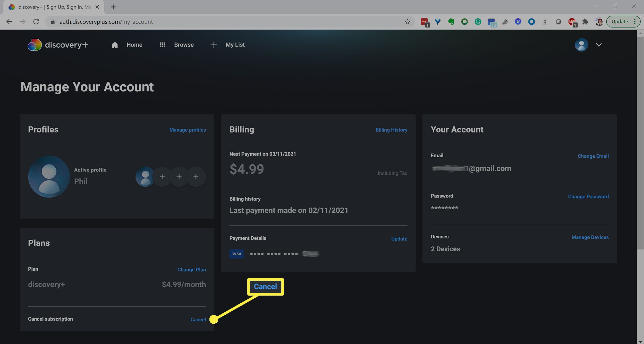644x344 pixels.
Task: Open the Extensions puzzle icon
Action: 585,22
